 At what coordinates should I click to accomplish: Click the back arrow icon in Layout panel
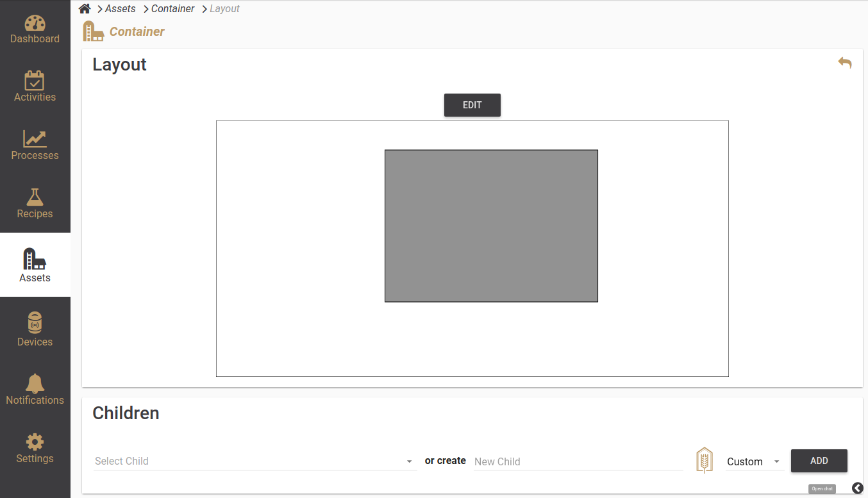(x=844, y=63)
